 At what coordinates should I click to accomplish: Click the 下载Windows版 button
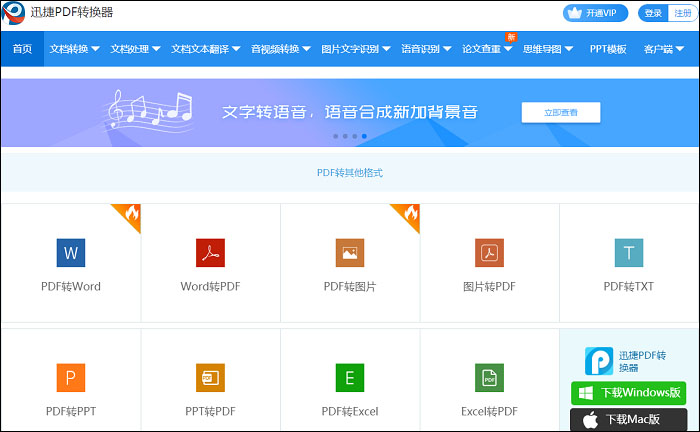pos(629,393)
